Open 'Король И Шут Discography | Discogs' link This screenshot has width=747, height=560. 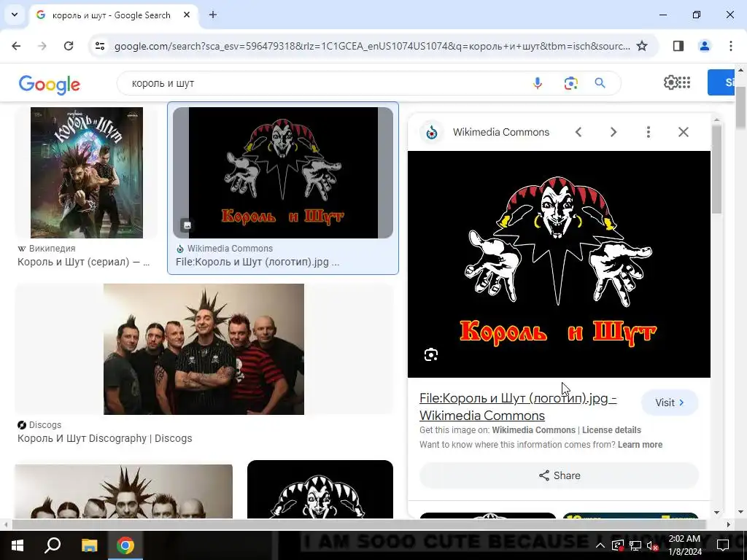click(105, 438)
